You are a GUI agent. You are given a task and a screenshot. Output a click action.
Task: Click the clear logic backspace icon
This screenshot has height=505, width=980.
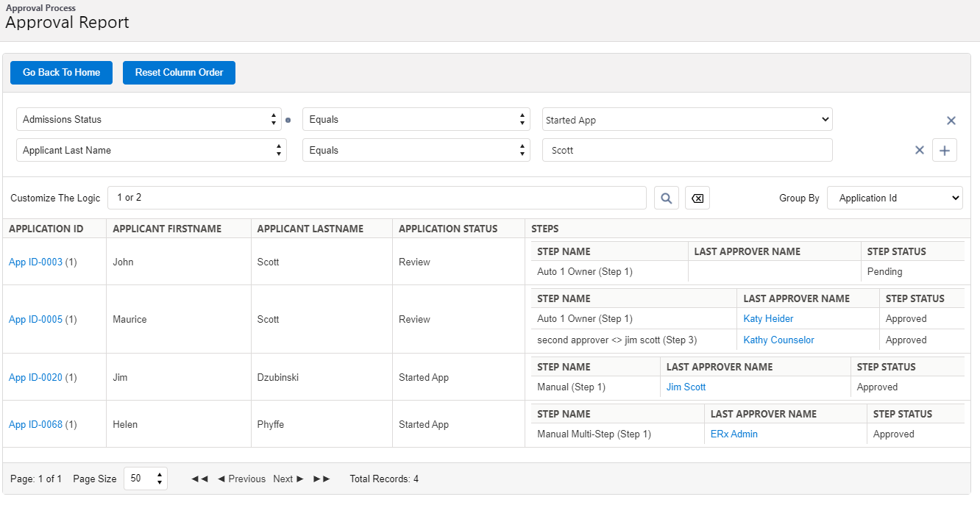[x=697, y=198]
